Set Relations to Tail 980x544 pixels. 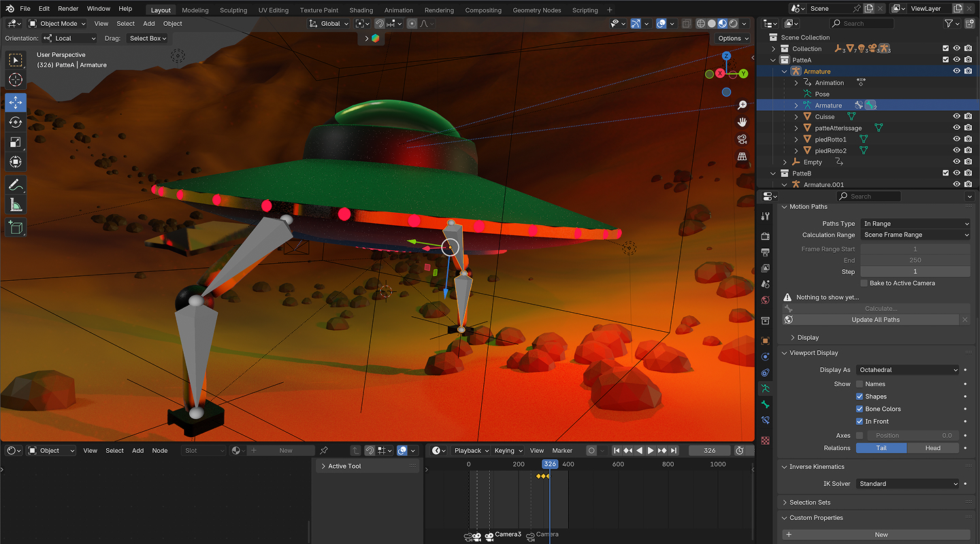click(x=881, y=448)
